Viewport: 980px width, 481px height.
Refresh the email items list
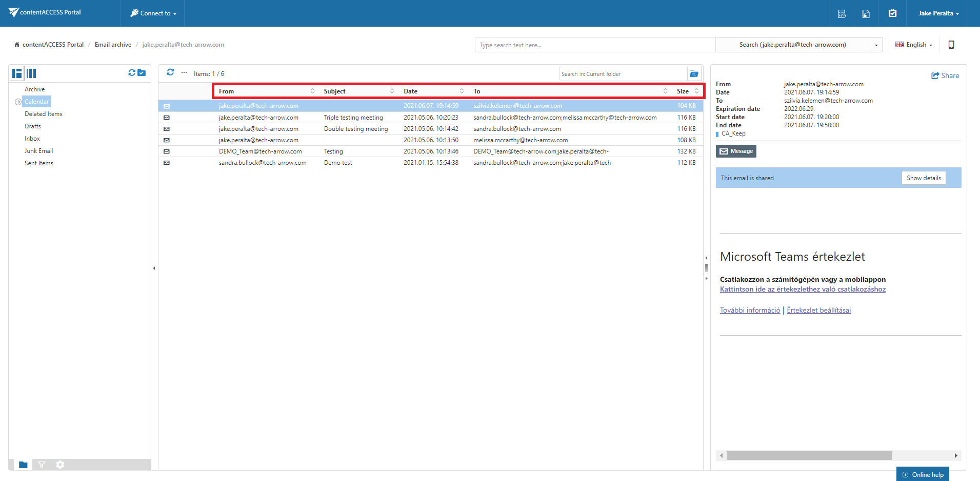(170, 72)
